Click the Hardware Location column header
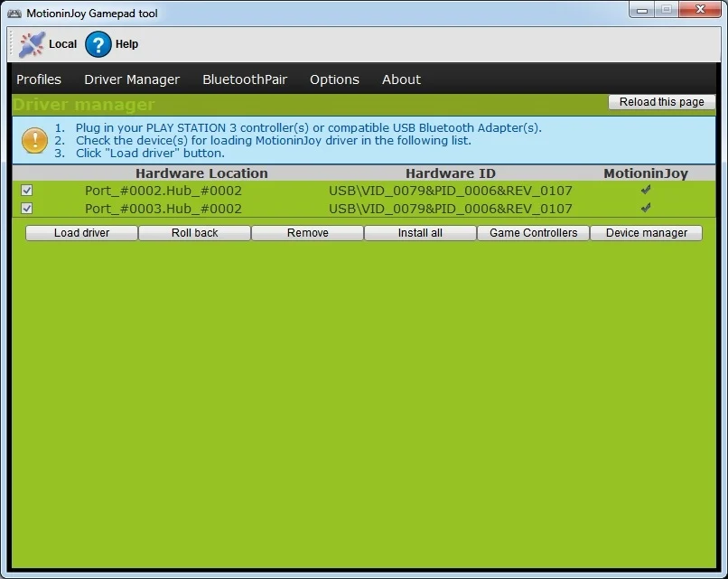This screenshot has width=728, height=579. click(x=201, y=173)
